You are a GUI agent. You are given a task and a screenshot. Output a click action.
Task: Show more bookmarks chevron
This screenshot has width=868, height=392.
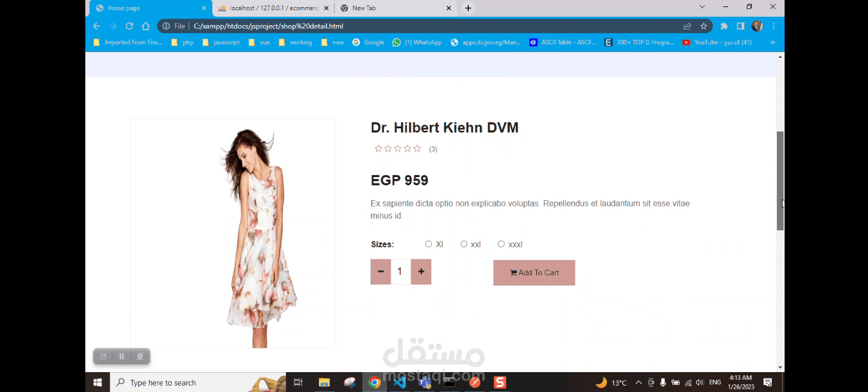pyautogui.click(x=772, y=42)
